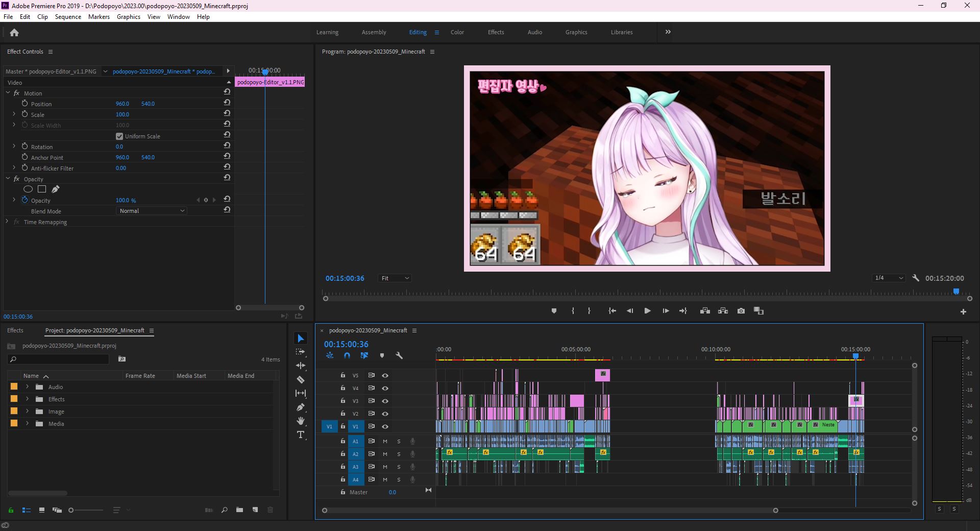Open the Button Editor plus icon

(963, 311)
